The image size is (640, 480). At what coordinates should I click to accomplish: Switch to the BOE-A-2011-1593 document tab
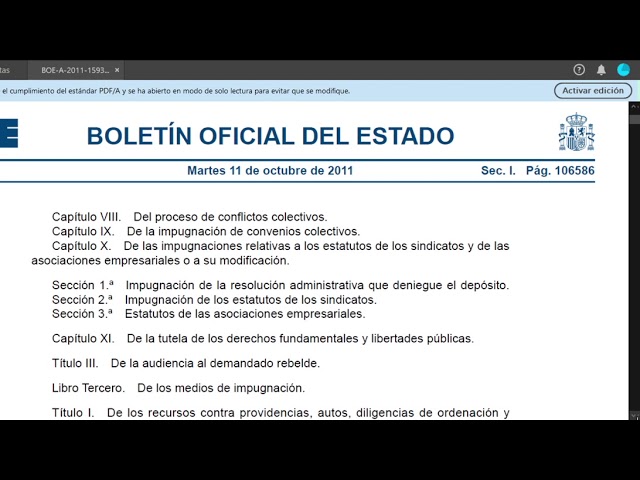pos(76,70)
